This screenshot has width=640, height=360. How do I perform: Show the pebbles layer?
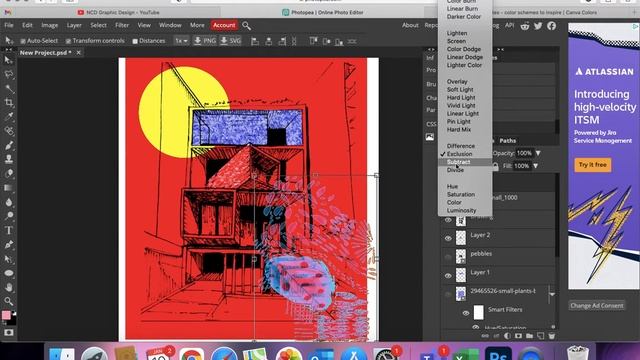pyautogui.click(x=448, y=257)
